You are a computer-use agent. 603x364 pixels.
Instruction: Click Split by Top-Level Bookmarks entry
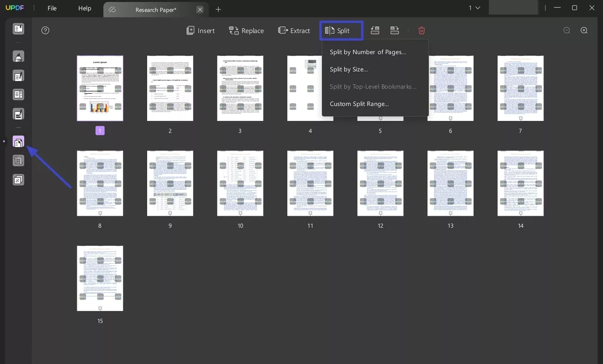(373, 87)
